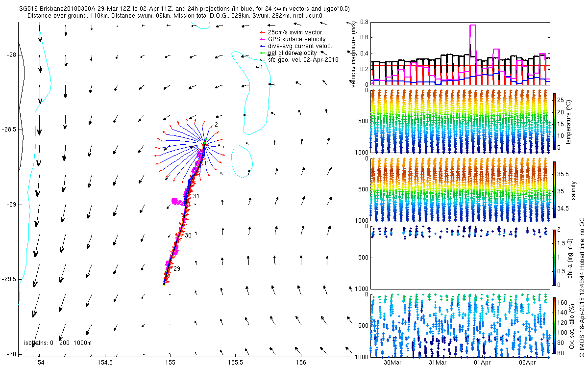Click the 'isobaths: 0 200 1000m' label

pos(57,342)
